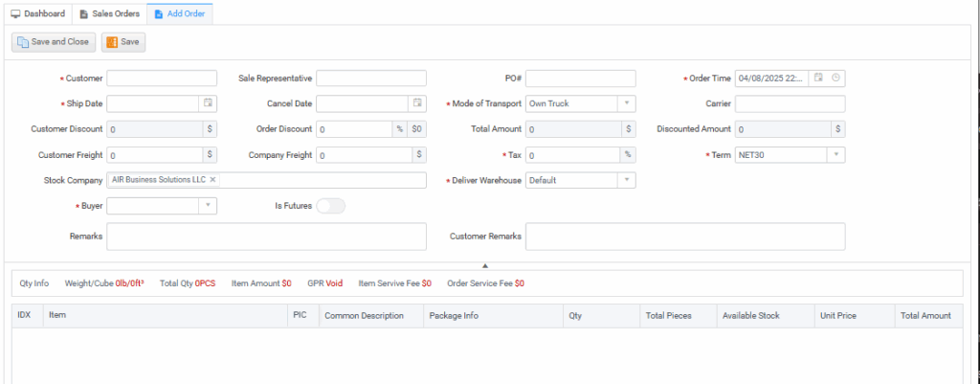Open the Term dropdown showing NET30
Image resolution: width=980 pixels, height=384 pixels.
835,154
